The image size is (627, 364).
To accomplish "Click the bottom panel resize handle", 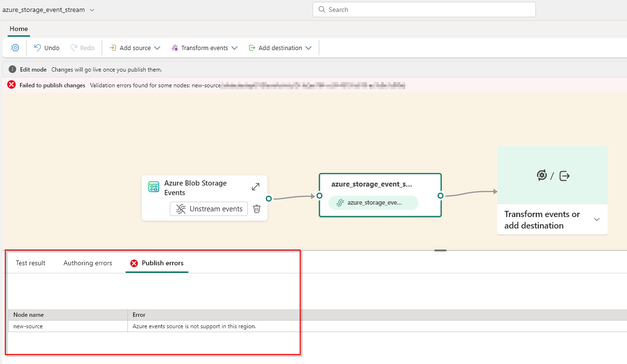I will click(440, 250).
